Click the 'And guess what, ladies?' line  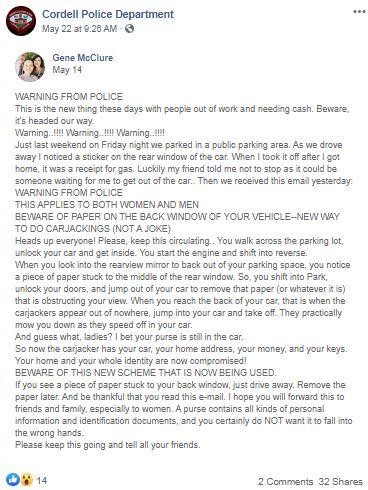129,337
